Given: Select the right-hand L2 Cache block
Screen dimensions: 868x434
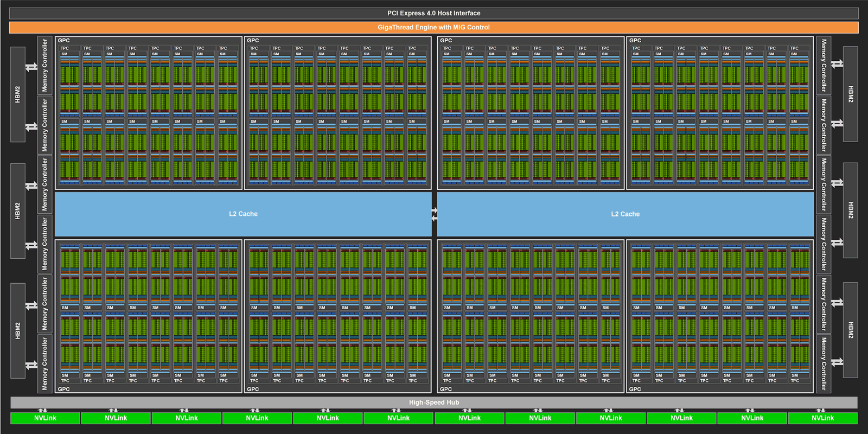Looking at the screenshot, I should point(625,214).
